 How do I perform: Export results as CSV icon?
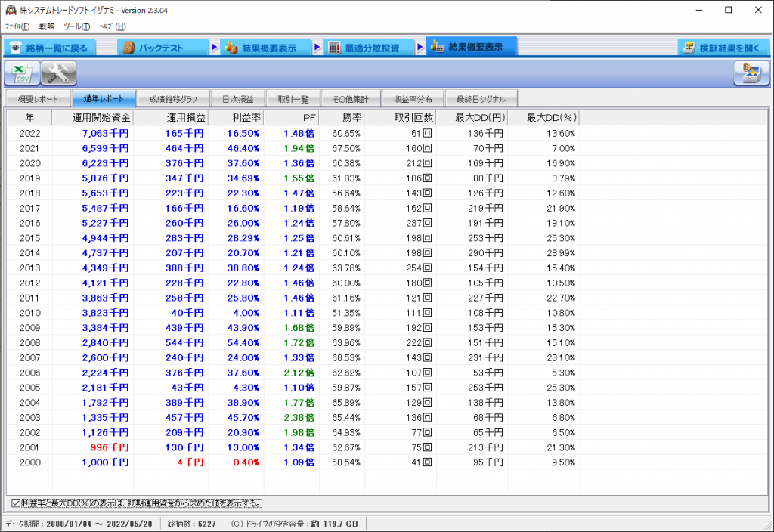pos(22,74)
